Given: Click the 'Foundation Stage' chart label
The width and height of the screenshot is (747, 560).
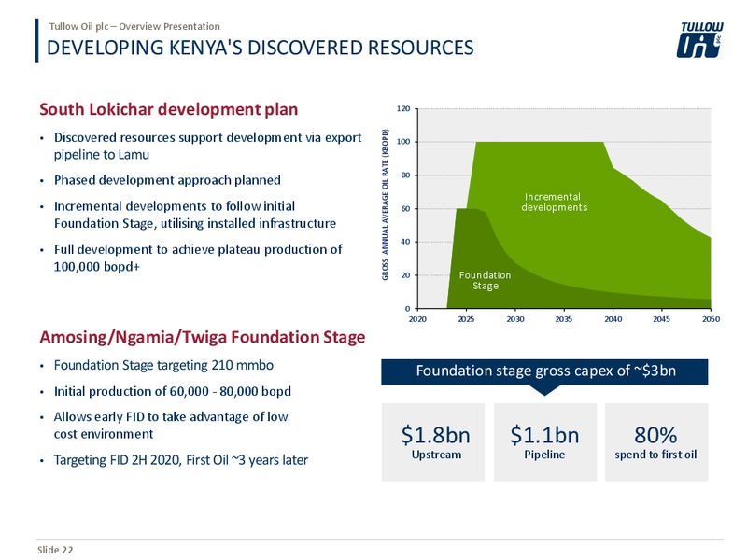Looking at the screenshot, I should pos(485,281).
